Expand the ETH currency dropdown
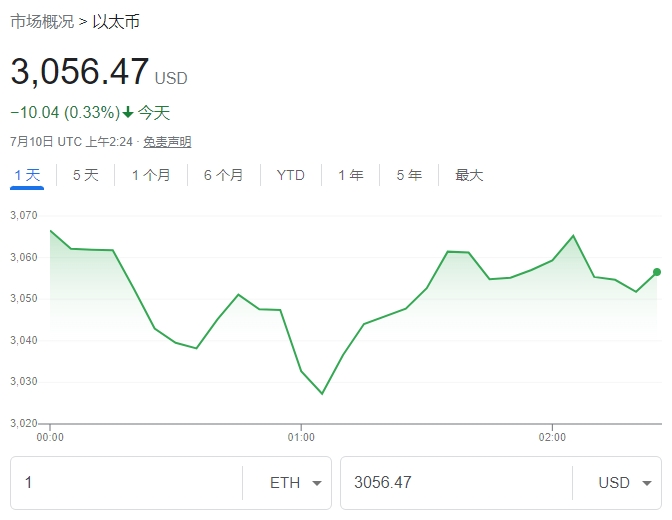Screen dimensions: 672x520 point(296,483)
